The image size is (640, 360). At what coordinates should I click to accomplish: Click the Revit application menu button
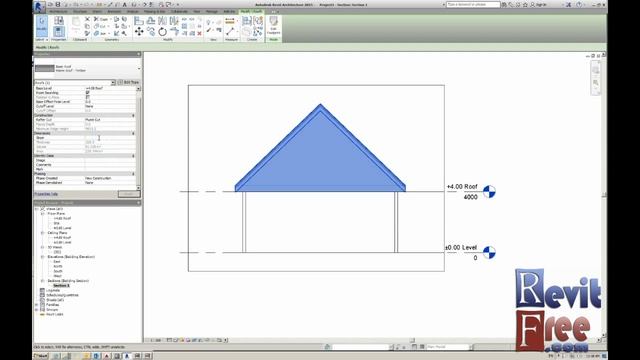[x=39, y=6]
